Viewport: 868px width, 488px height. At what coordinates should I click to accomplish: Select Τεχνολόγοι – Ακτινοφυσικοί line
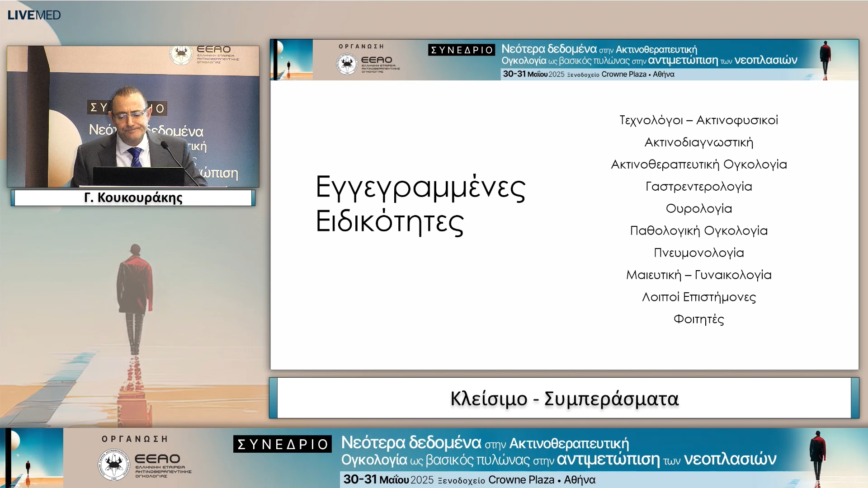click(698, 120)
